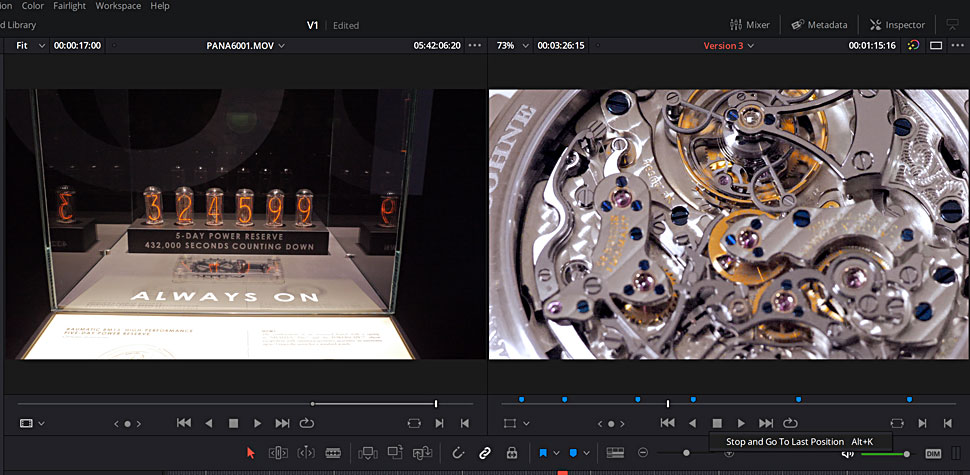Click the source viewer scrubber playhead
This screenshot has width=970, height=475.
coord(436,403)
